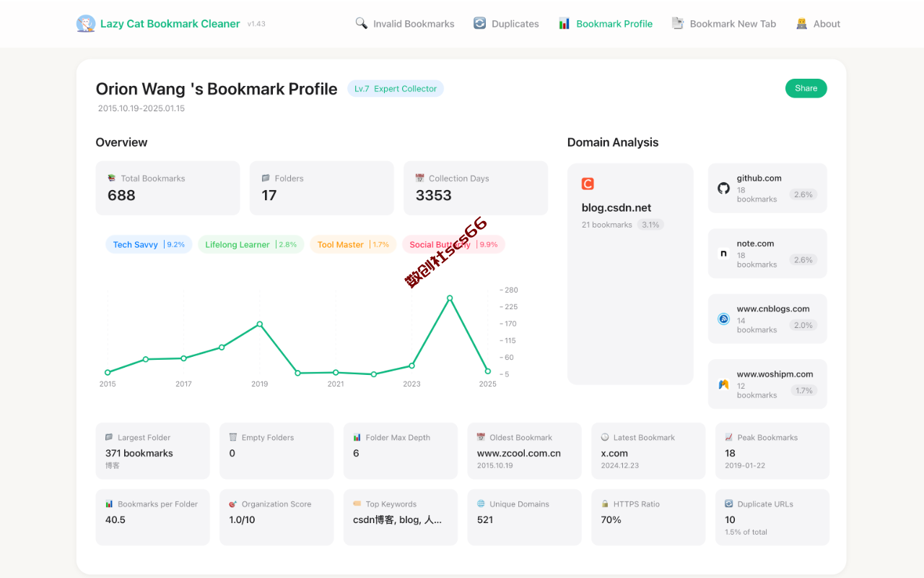The width and height of the screenshot is (924, 578).
Task: Click the Duplicate URLs icon
Action: coord(729,504)
